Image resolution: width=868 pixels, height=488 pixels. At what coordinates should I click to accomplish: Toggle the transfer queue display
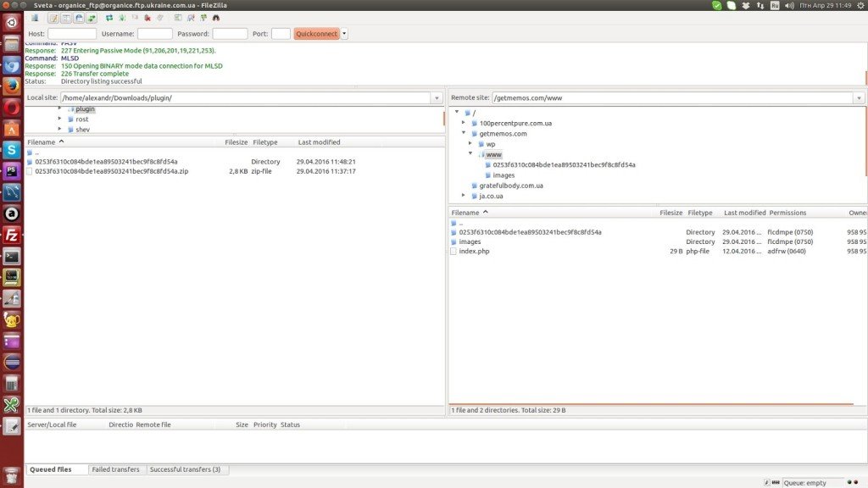[92, 18]
